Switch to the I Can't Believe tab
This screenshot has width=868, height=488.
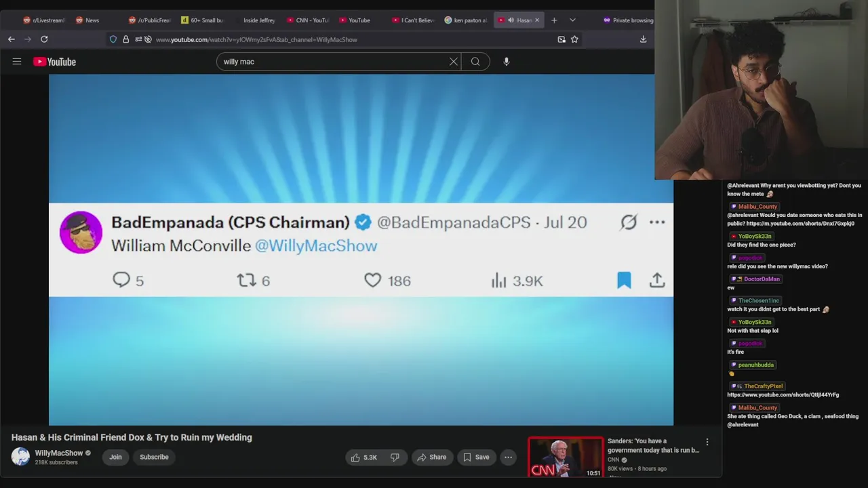click(412, 20)
